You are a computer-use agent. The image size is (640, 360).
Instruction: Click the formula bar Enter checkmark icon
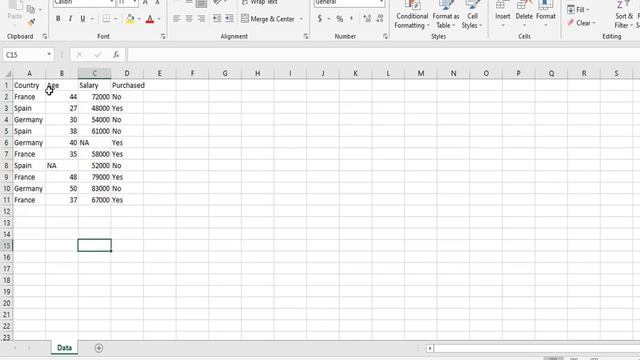(x=98, y=55)
